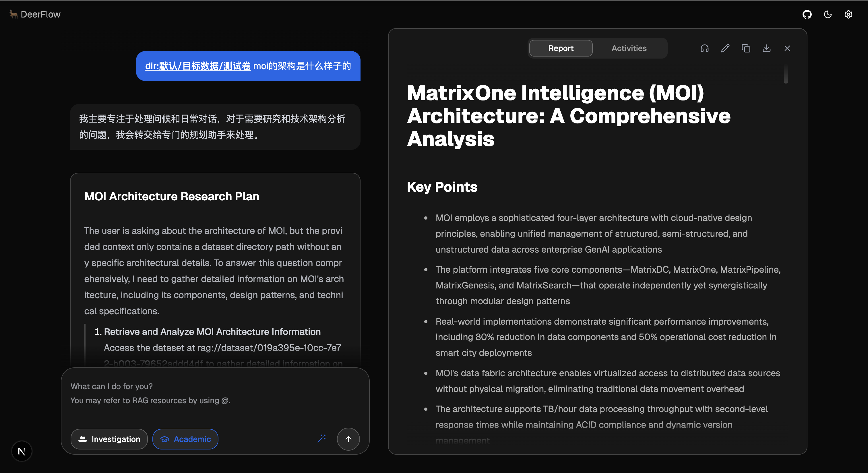Image resolution: width=868 pixels, height=473 pixels.
Task: Toggle Investigation mode
Action: [x=109, y=439]
